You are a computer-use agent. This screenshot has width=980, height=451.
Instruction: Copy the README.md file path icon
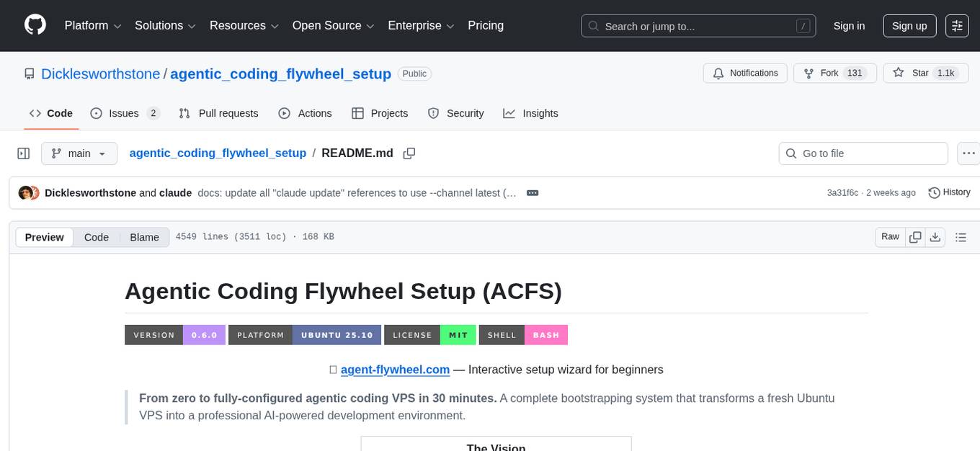[x=409, y=153]
